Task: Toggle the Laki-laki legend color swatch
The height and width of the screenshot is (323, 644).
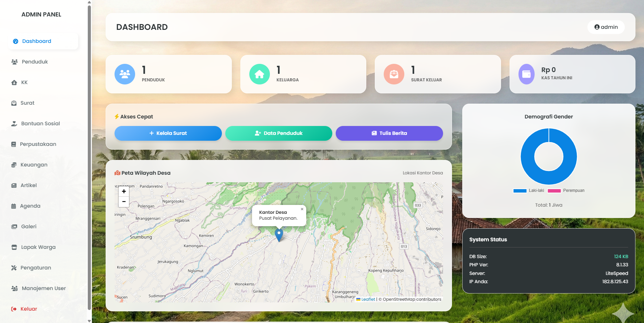Action: pos(520,191)
